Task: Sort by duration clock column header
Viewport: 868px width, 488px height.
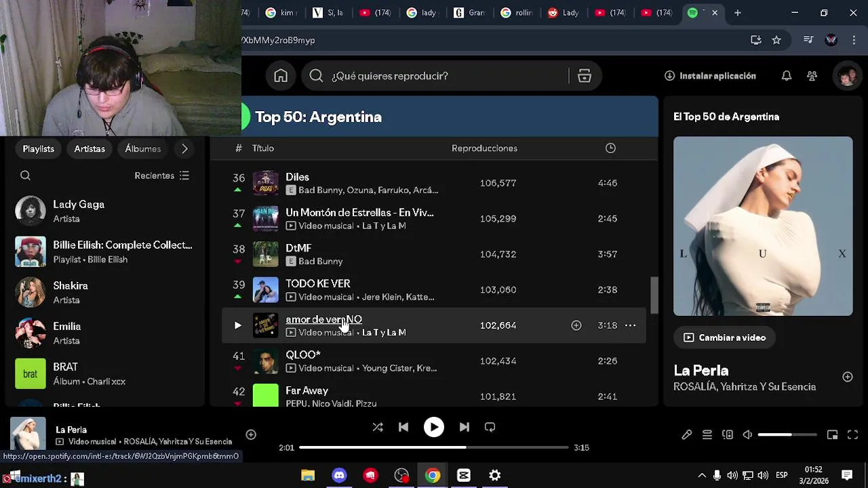Action: click(x=610, y=148)
